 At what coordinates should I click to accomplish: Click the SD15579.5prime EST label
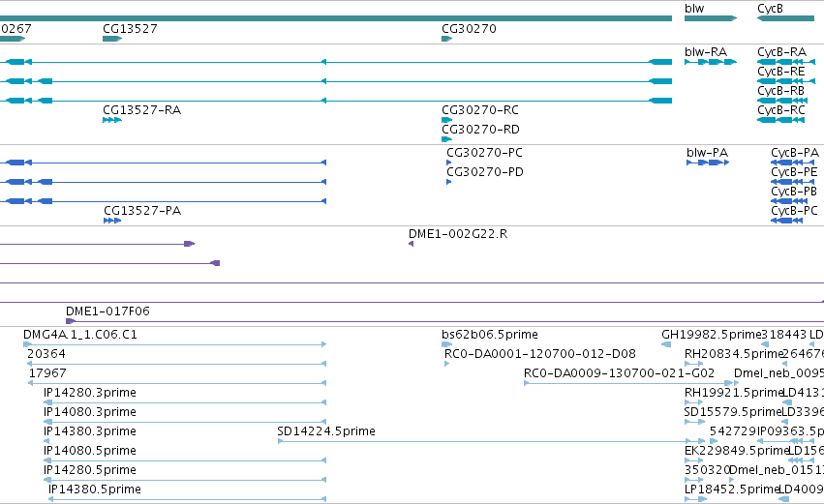pyautogui.click(x=733, y=412)
